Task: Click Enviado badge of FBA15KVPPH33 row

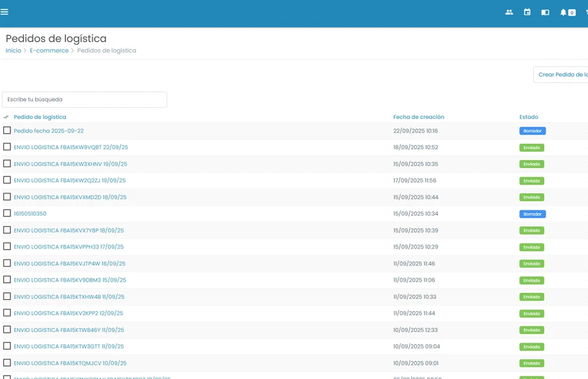Action: point(532,247)
